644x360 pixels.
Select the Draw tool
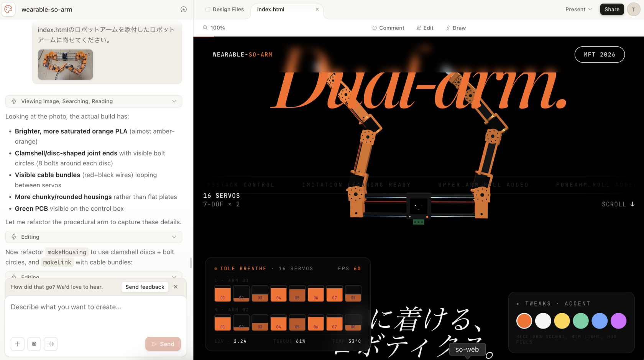(456, 28)
